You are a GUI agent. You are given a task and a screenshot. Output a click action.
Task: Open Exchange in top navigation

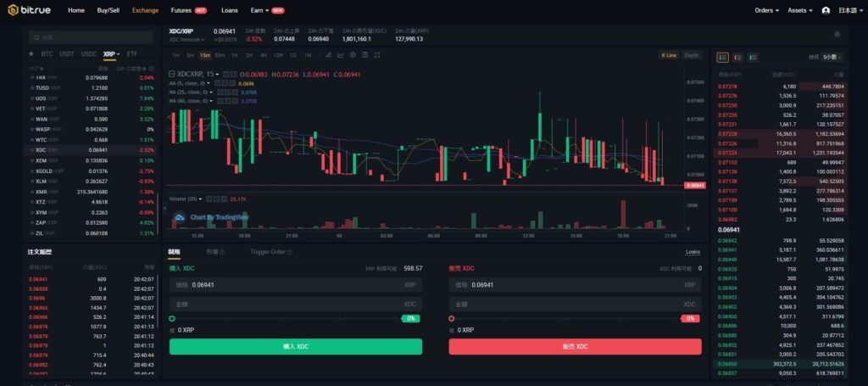145,10
